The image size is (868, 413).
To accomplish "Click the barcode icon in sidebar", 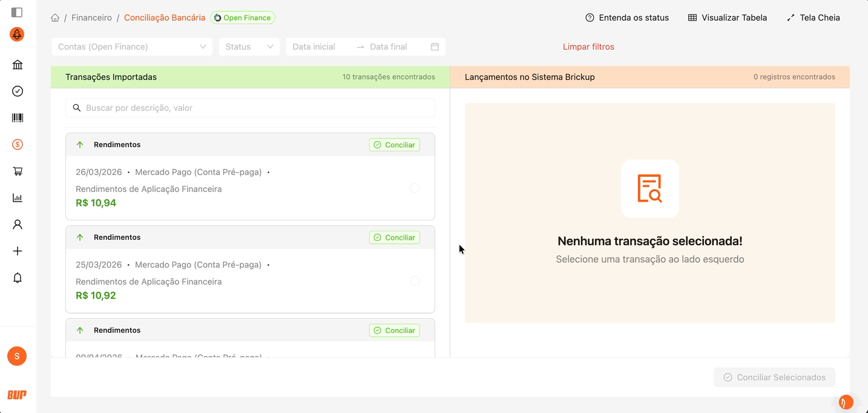I will click(x=18, y=118).
